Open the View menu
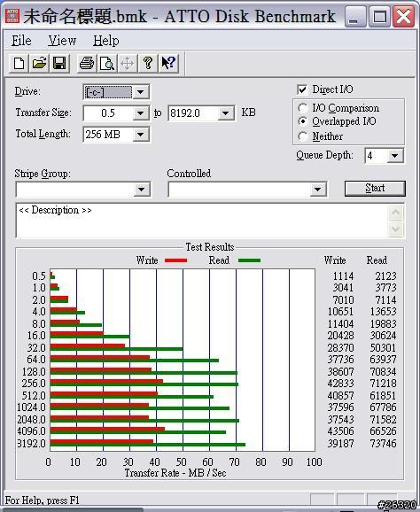Screen dimensions: 420x512 (62, 41)
